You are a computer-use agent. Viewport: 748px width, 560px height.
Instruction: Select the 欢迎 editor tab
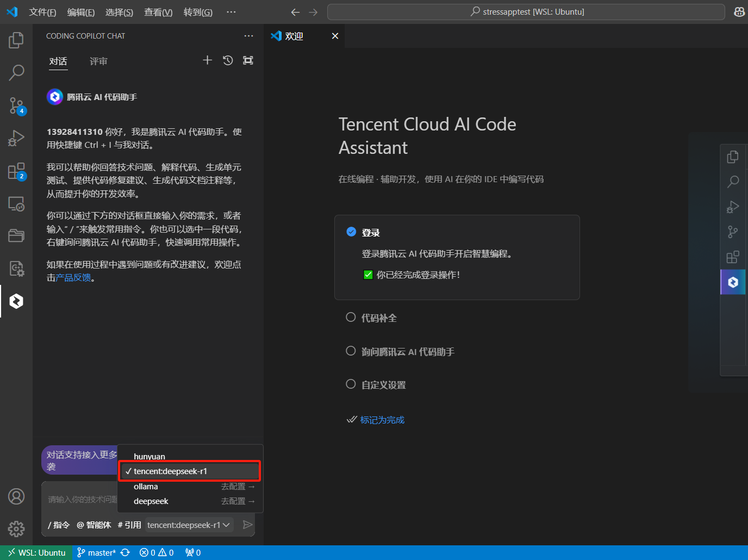point(304,36)
